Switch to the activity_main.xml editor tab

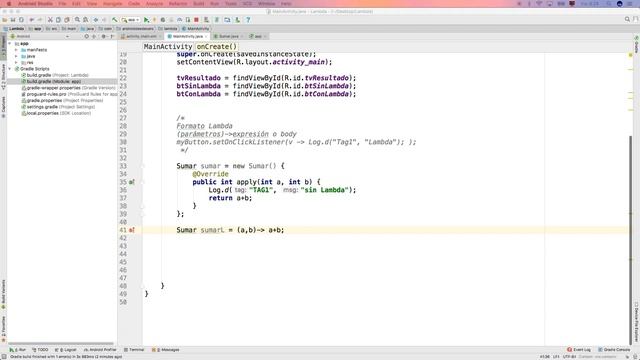140,36
